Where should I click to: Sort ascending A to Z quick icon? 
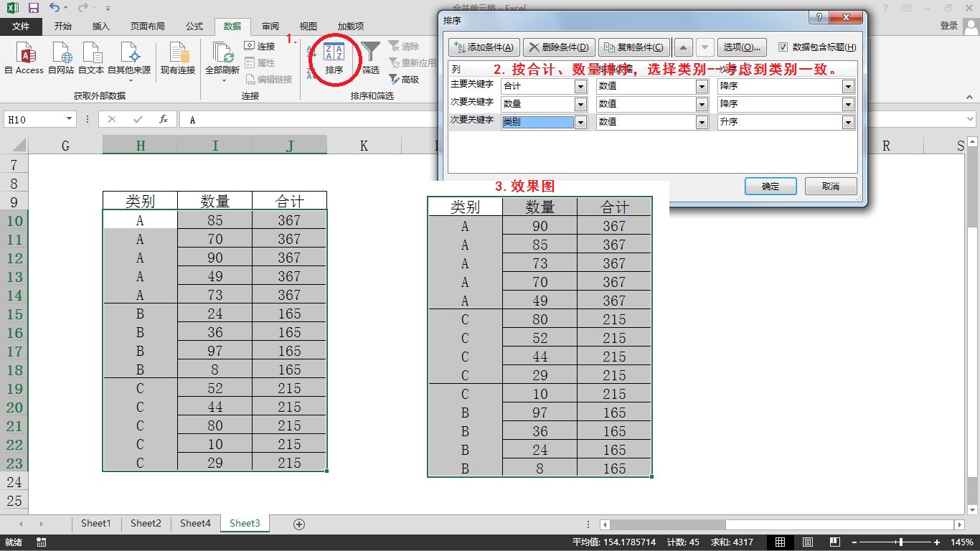[x=312, y=51]
